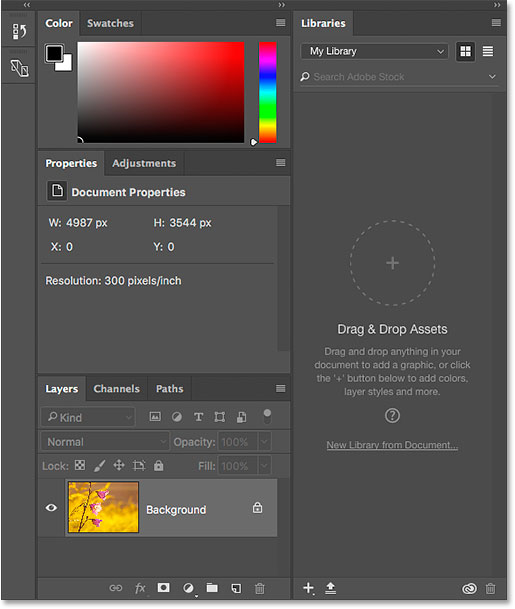Click the Fill value field

[238, 466]
